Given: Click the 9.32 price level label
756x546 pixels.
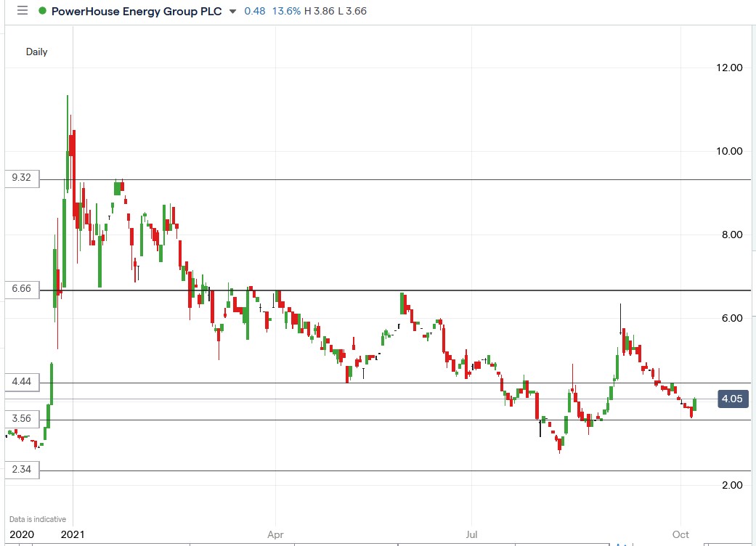Looking at the screenshot, I should (21, 179).
